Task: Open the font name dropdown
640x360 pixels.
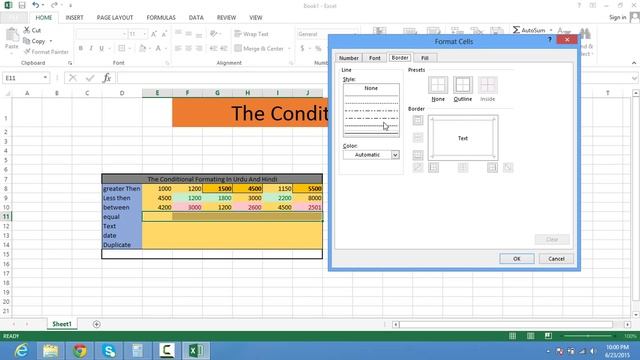Action: tap(124, 34)
